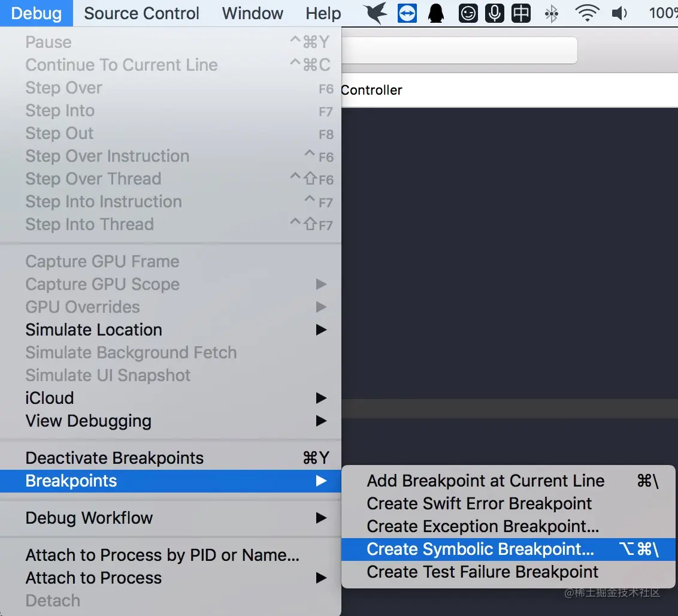678x616 pixels.
Task: Click the QQ penguin menu bar icon
Action: [436, 13]
